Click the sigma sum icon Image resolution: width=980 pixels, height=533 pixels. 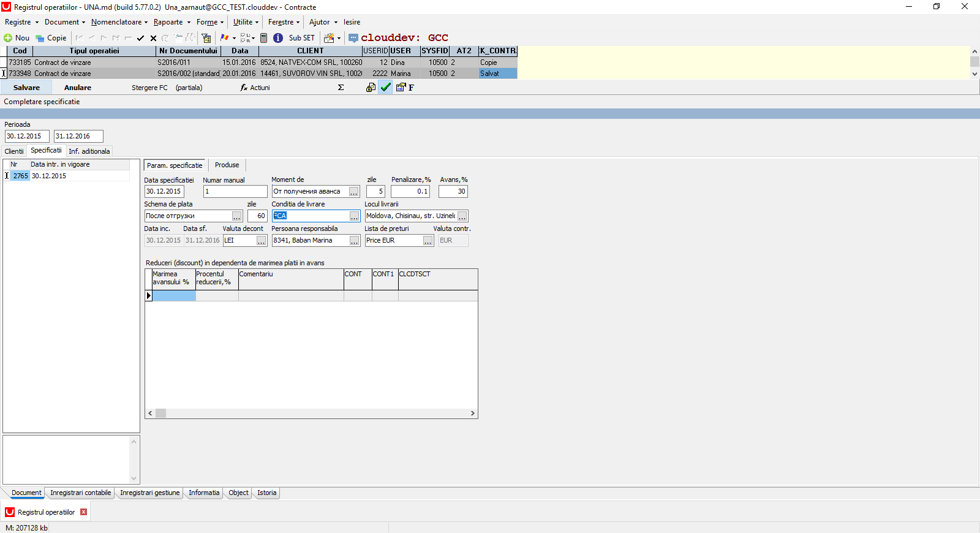(341, 88)
